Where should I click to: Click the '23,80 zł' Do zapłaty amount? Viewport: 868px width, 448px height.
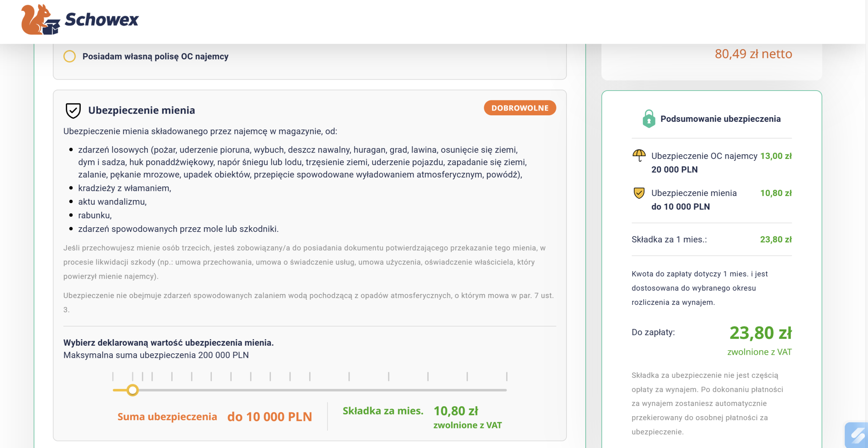(760, 333)
